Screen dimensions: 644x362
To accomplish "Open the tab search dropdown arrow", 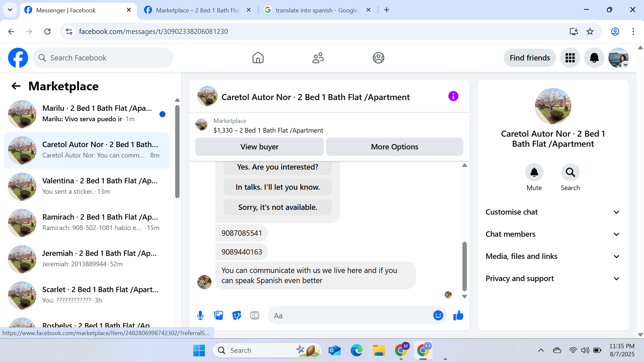I will [10, 10].
